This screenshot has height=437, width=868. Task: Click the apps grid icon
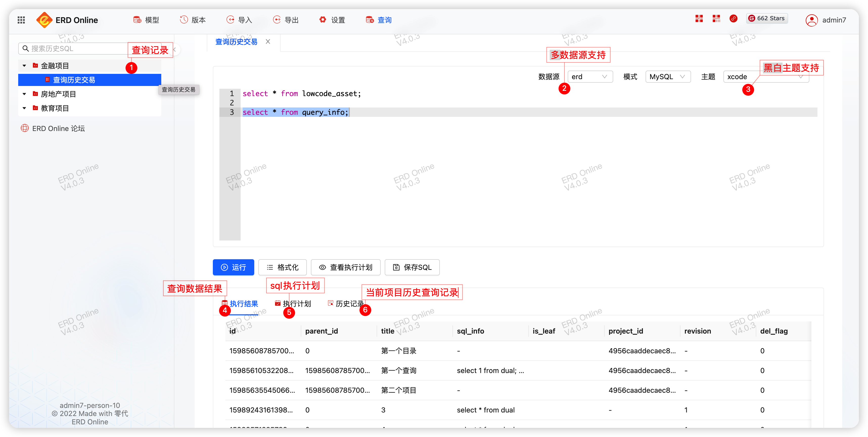pos(21,20)
